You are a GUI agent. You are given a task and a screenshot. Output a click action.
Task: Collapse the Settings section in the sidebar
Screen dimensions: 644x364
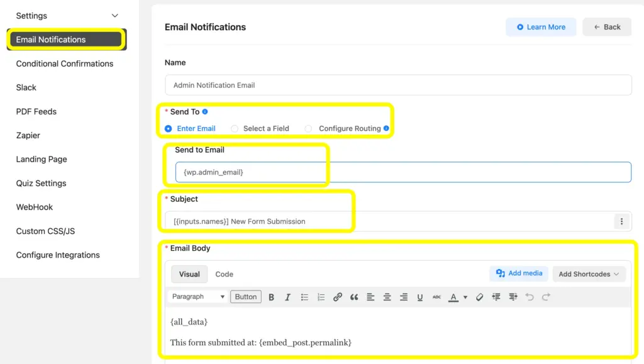coord(114,15)
